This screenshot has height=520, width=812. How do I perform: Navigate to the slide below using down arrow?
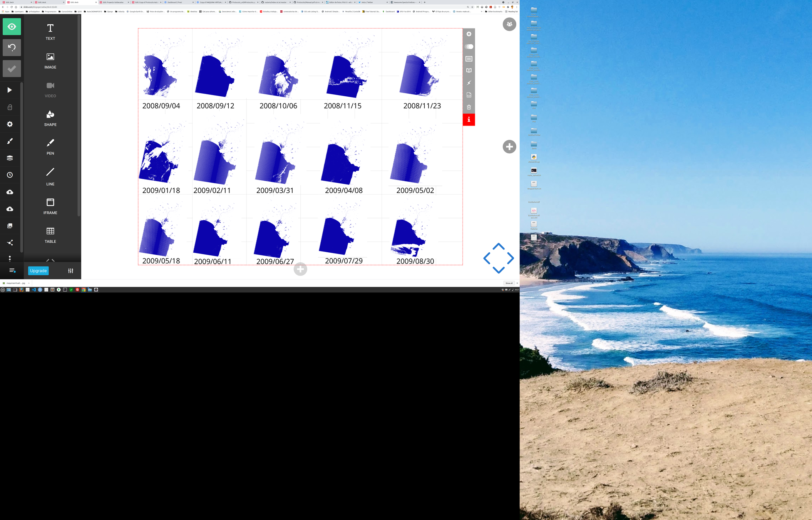(x=498, y=270)
